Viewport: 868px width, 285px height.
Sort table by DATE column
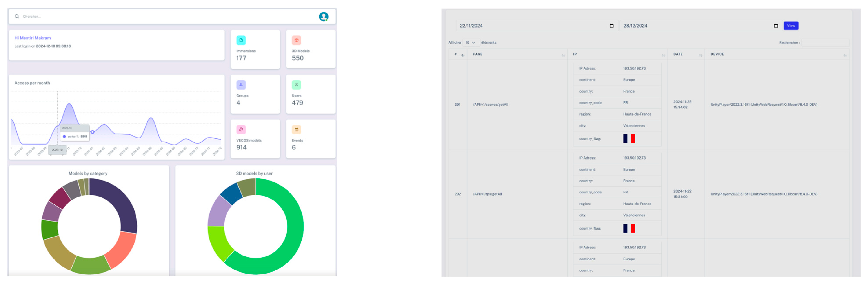[x=701, y=55]
